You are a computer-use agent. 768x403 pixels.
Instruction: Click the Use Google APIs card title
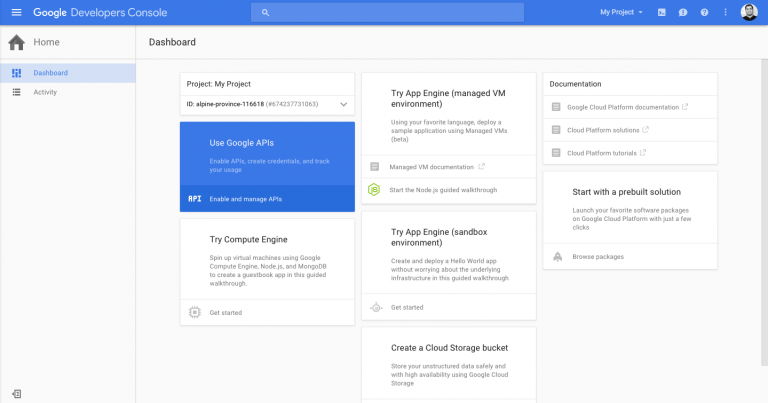coord(241,143)
